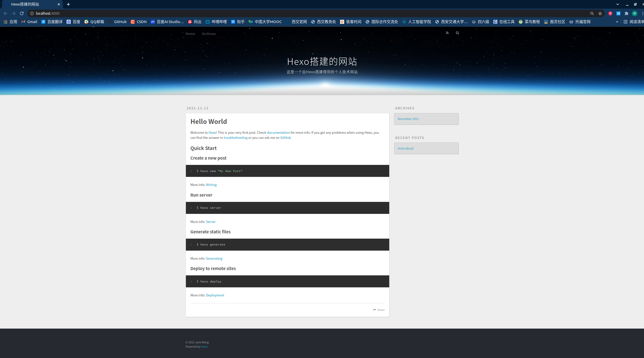Bookmark this page with star icon
644x358 pixels.
[x=600, y=13]
